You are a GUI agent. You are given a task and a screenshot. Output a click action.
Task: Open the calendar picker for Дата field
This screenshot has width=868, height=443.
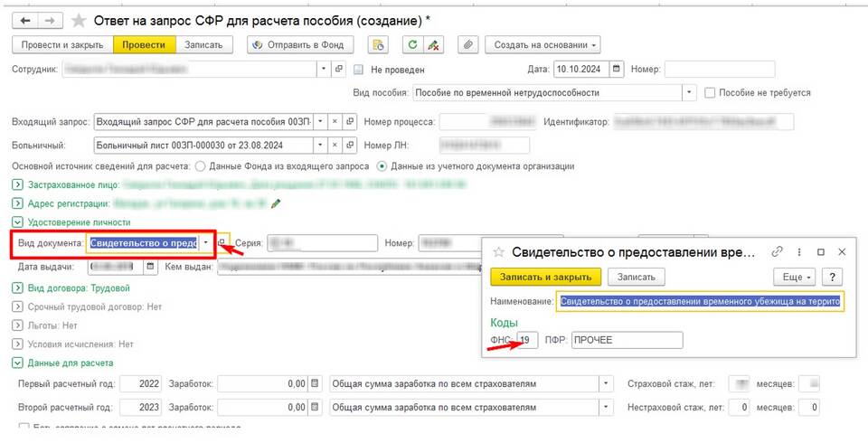[617, 69]
